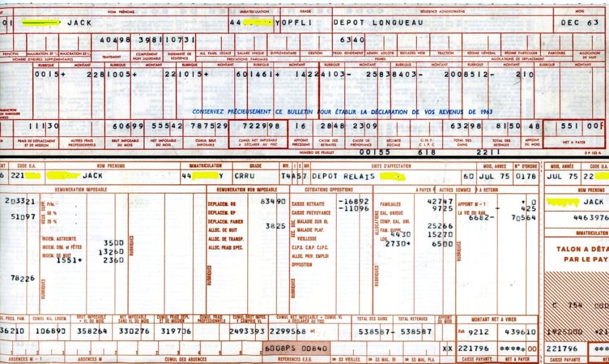Select the 439610 net à virer amount
609x364 pixels.
tap(520, 332)
